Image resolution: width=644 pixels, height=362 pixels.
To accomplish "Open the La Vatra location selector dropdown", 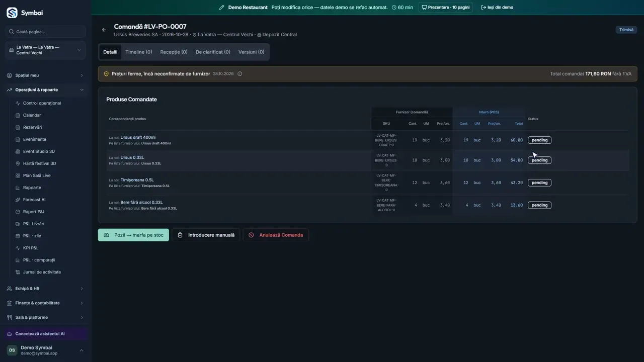I will 45,50.
